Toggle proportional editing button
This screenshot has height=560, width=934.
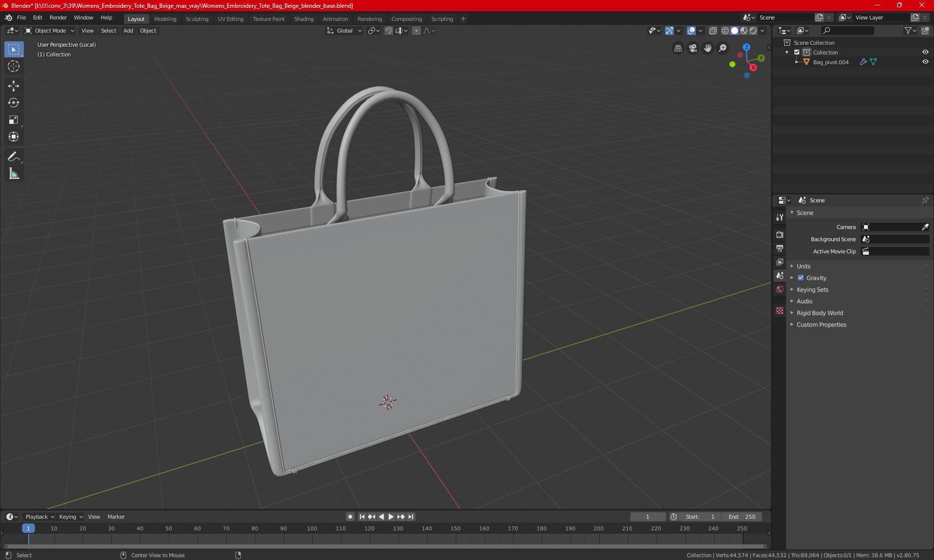pyautogui.click(x=416, y=31)
